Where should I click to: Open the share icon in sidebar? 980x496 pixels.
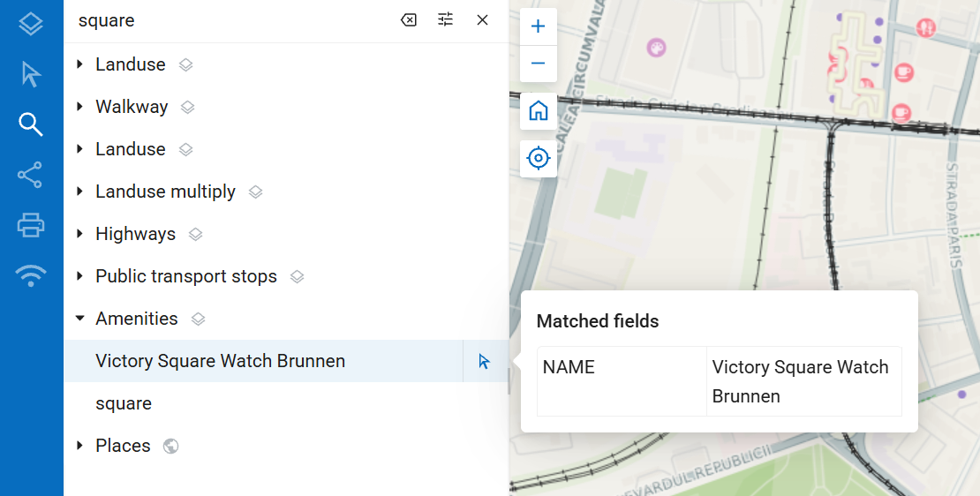pos(31,175)
